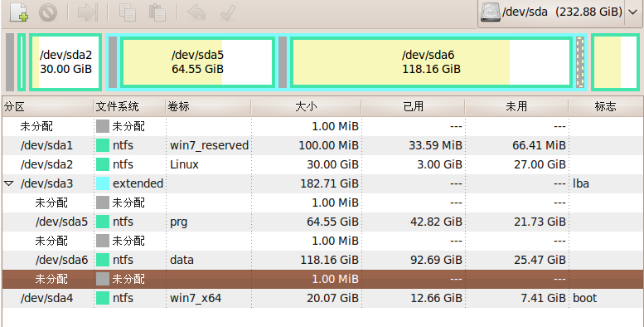Click the New partition toolbar icon
Image resolution: width=644 pixels, height=327 pixels.
pos(19,12)
